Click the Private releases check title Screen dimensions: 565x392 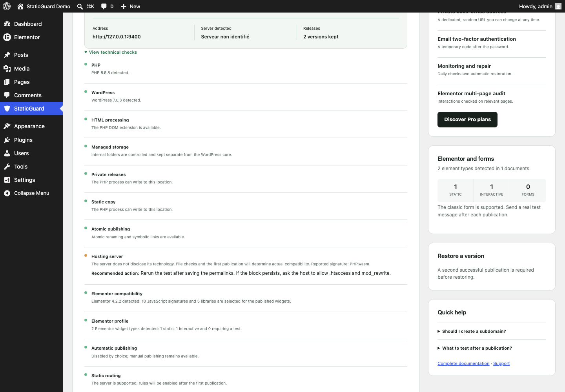coord(109,174)
